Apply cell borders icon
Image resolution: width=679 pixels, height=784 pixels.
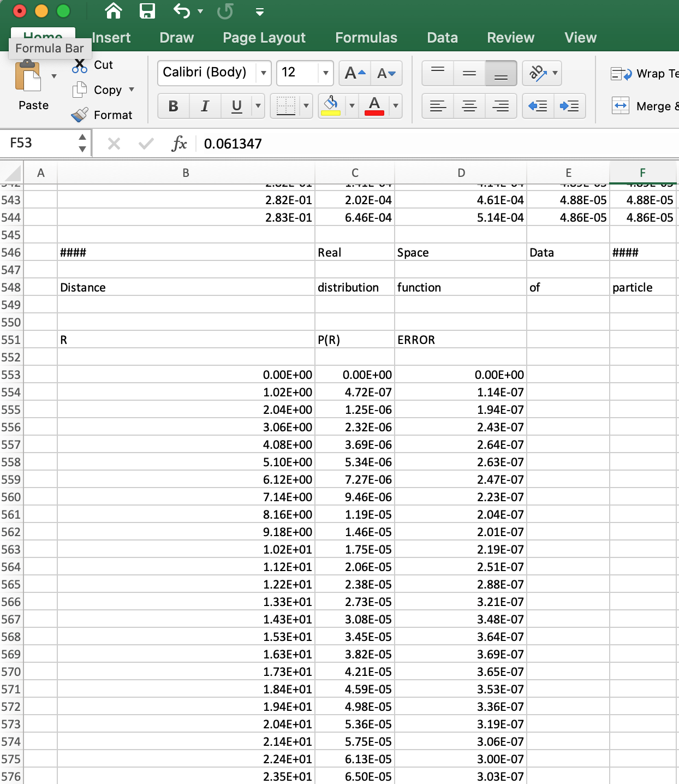coord(285,106)
